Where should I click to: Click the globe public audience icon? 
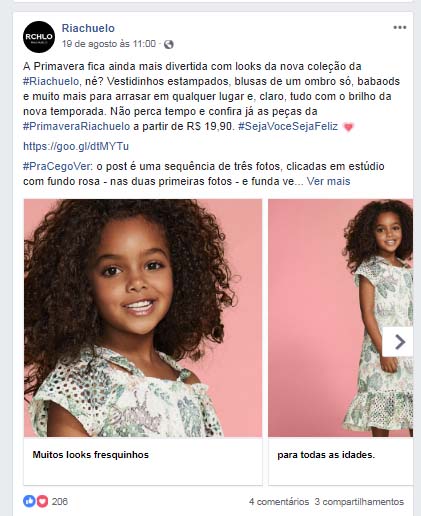point(169,44)
